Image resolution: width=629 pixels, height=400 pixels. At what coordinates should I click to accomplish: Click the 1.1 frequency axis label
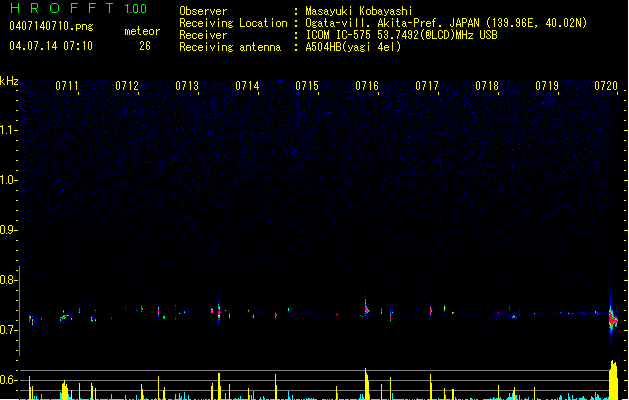click(x=8, y=130)
